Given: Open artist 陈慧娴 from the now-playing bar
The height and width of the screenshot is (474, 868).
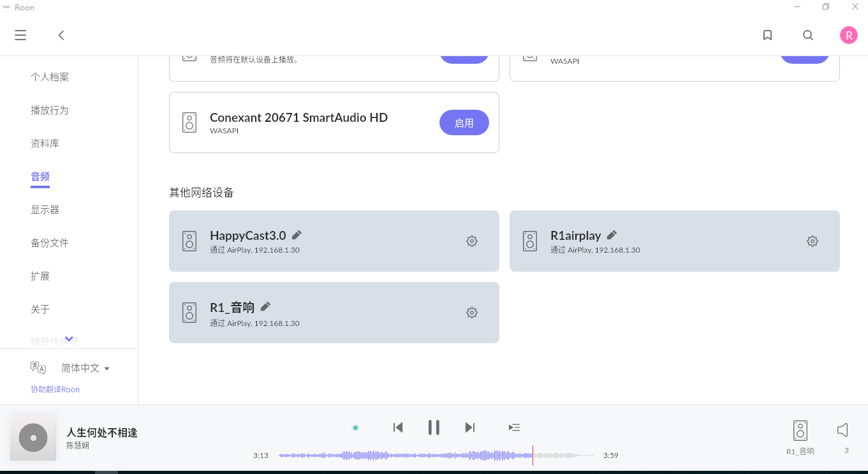Looking at the screenshot, I should 78,445.
